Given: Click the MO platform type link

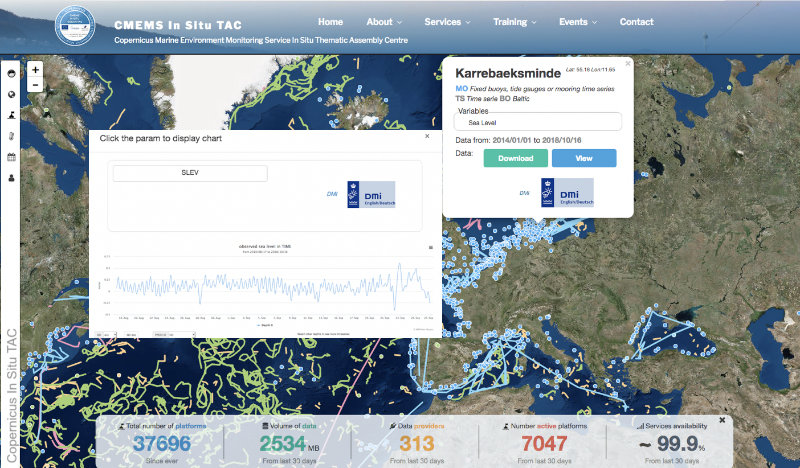Looking at the screenshot, I should [461, 89].
